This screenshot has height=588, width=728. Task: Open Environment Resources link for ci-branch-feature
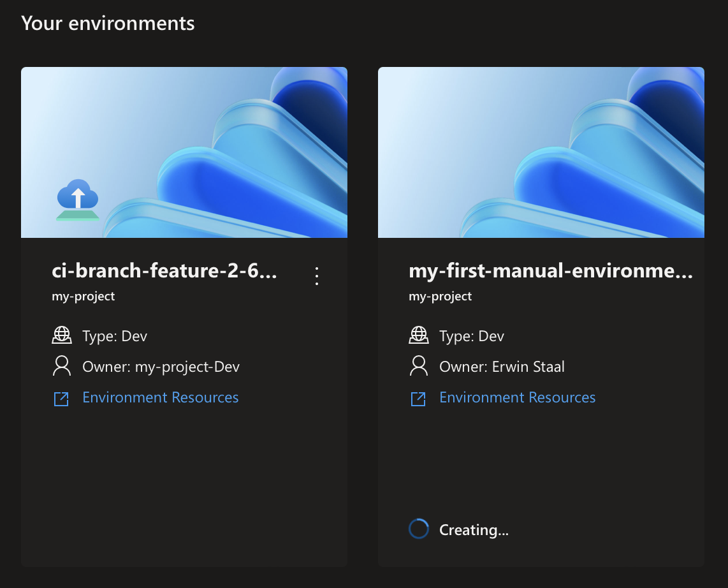point(160,397)
